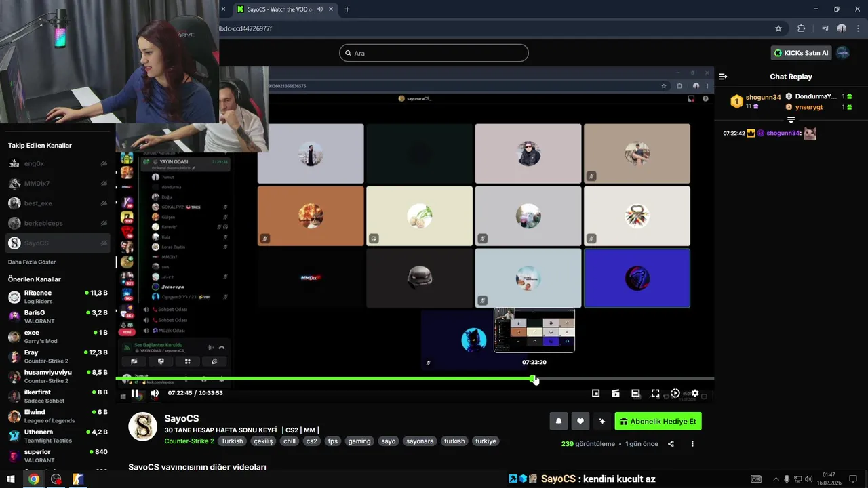Click the sparkle icon beside the heart
Viewport: 868px width, 488px height.
pos(601,421)
